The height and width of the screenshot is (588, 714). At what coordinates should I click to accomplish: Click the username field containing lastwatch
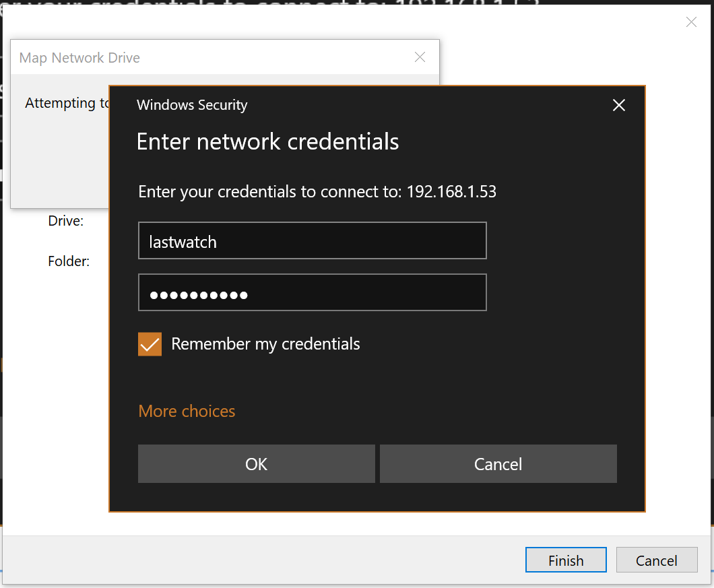313,240
